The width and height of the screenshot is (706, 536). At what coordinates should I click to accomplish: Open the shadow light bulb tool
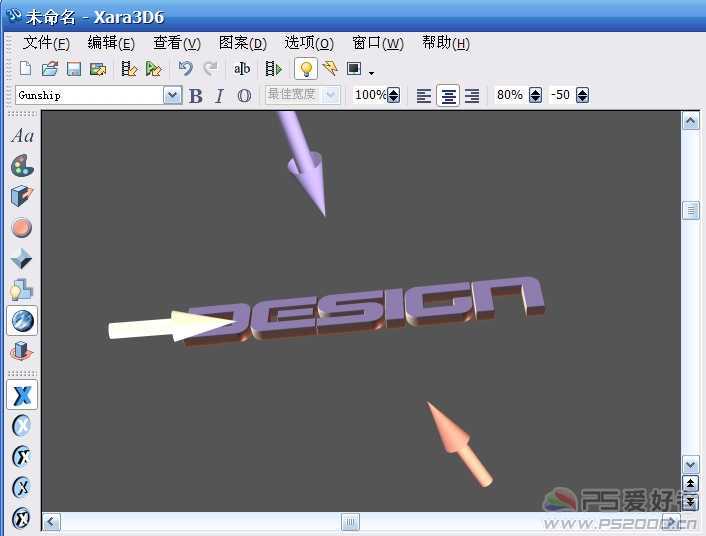[22, 290]
